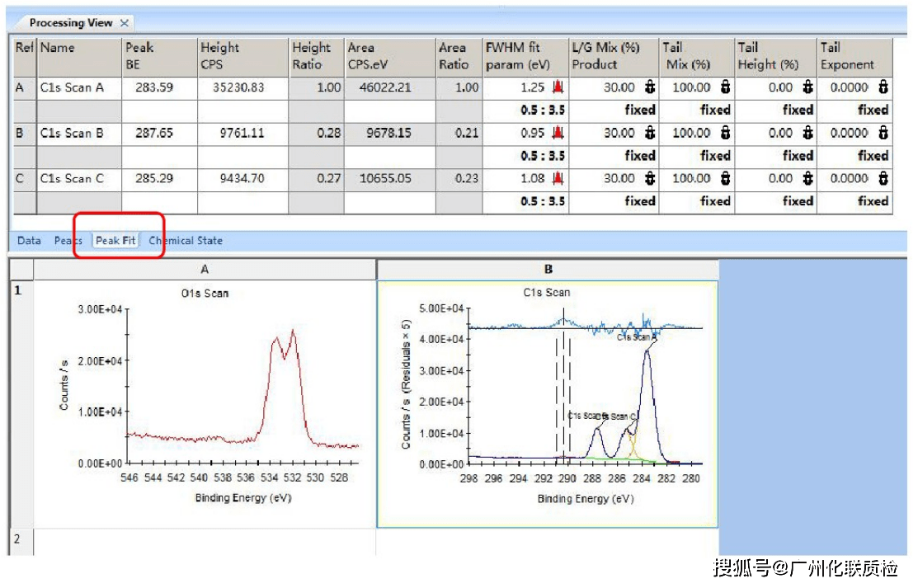The image size is (918, 588).
Task: Select the O1s Scan spectrum chart
Action: coord(205,404)
